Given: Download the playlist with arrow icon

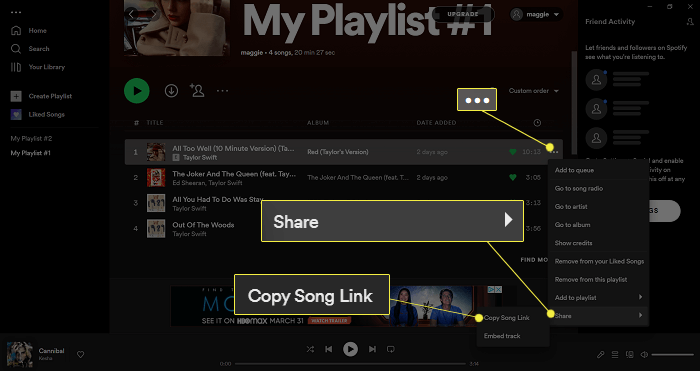Looking at the screenshot, I should click(x=171, y=91).
